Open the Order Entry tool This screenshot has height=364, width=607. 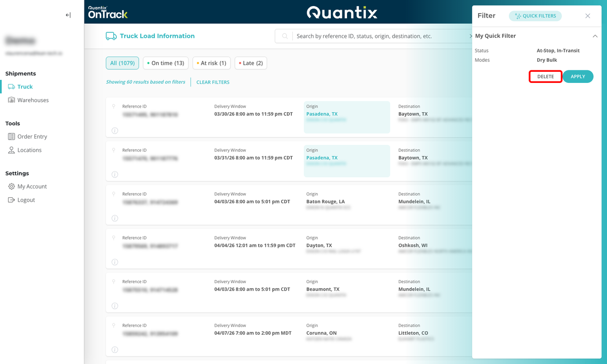pyautogui.click(x=32, y=136)
